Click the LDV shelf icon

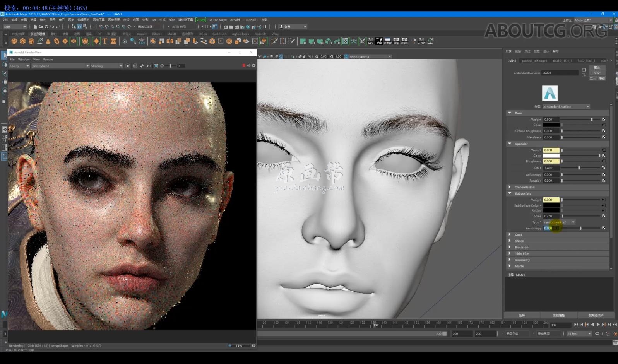[371, 41]
